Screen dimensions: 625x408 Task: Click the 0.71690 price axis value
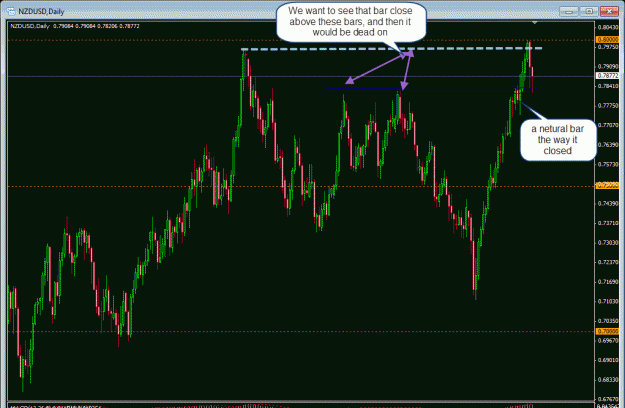click(x=607, y=282)
